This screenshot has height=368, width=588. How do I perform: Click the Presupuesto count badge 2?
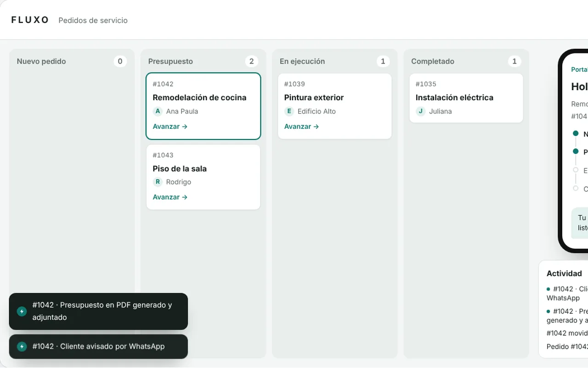click(251, 61)
